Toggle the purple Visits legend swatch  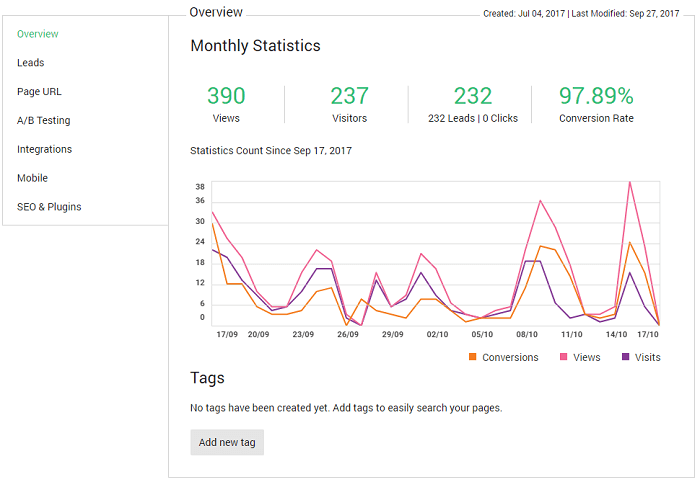coord(626,357)
